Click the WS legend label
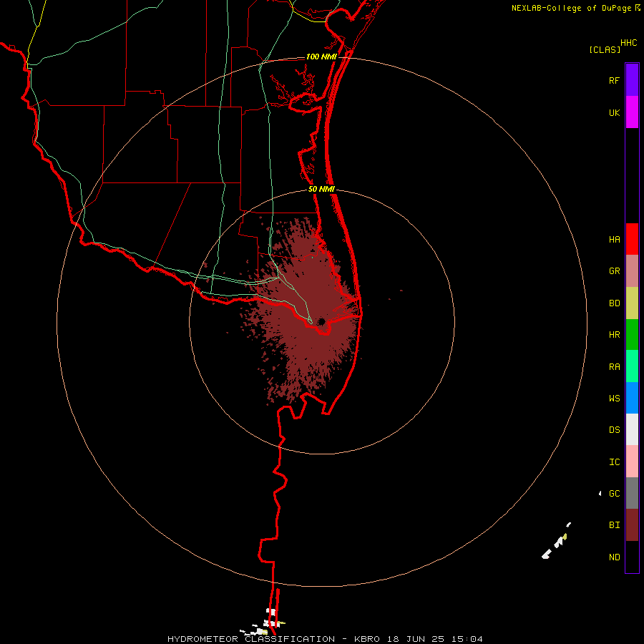The height and width of the screenshot is (644, 644). click(x=614, y=398)
